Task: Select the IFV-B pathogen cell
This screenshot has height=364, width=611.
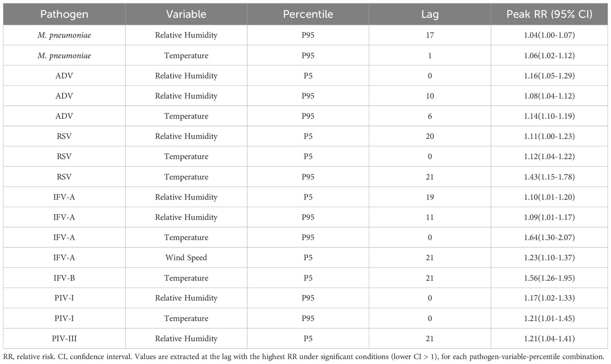Action: click(x=64, y=278)
